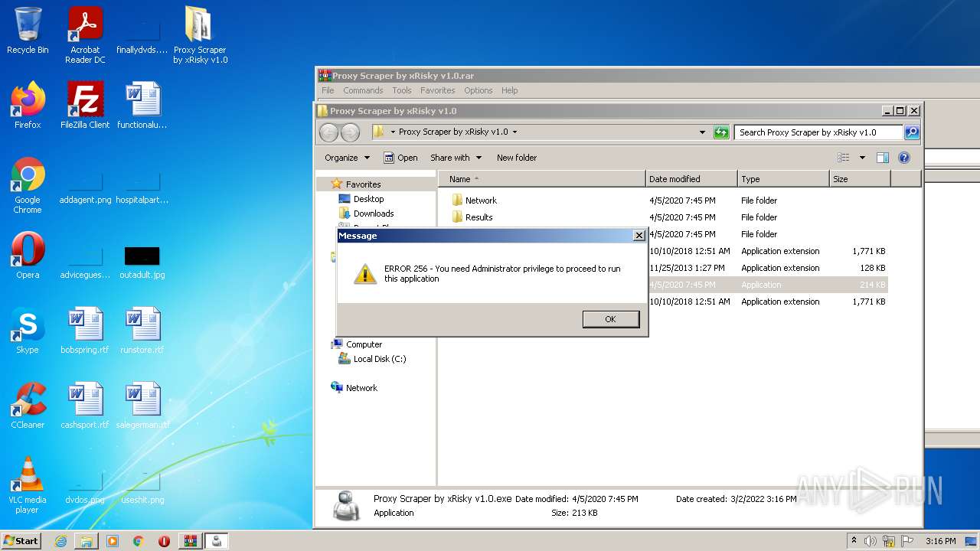The width and height of the screenshot is (980, 551).
Task: Open Favorites menu in WinRAR
Action: click(437, 90)
